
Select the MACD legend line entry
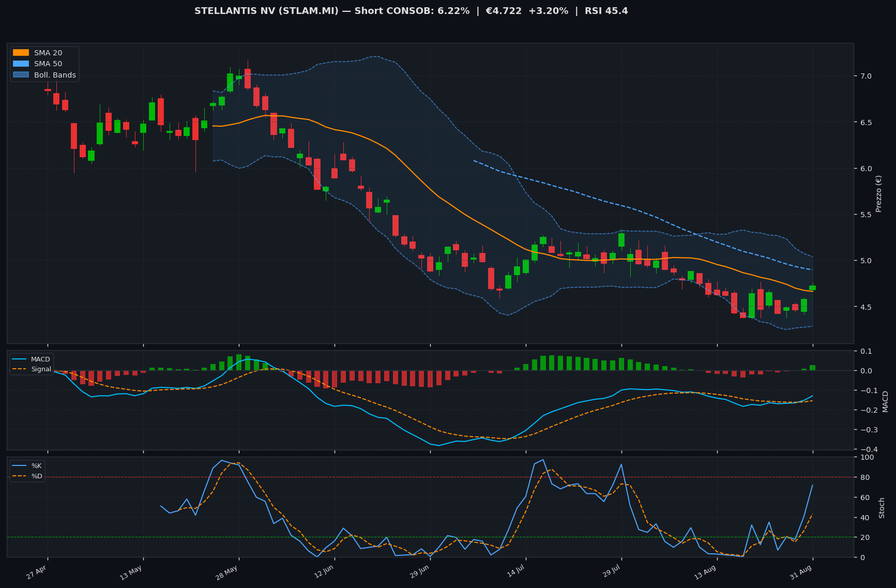(32, 359)
